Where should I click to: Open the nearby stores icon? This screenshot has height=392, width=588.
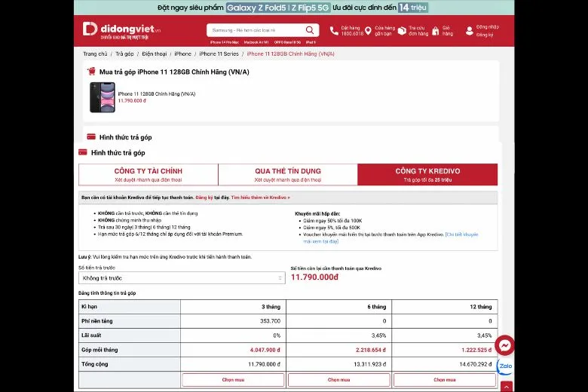click(x=369, y=31)
